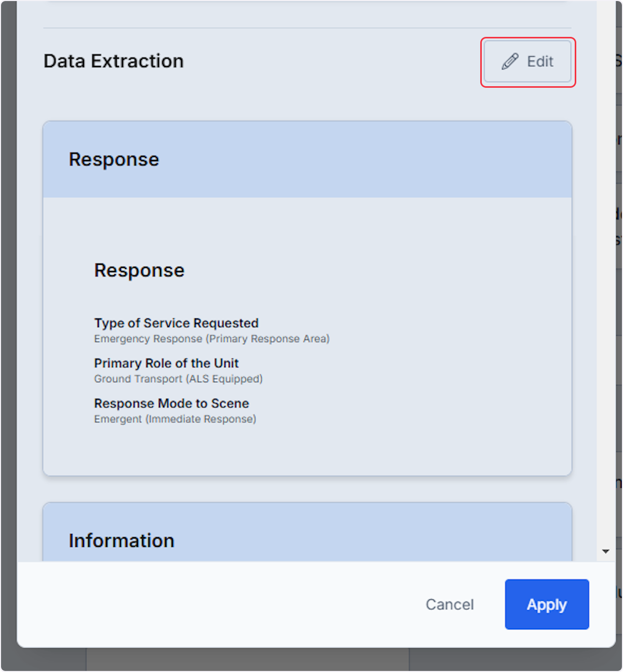Select Ground Transport (ALS Equipped) value
The height and width of the screenshot is (672, 623).
[179, 379]
